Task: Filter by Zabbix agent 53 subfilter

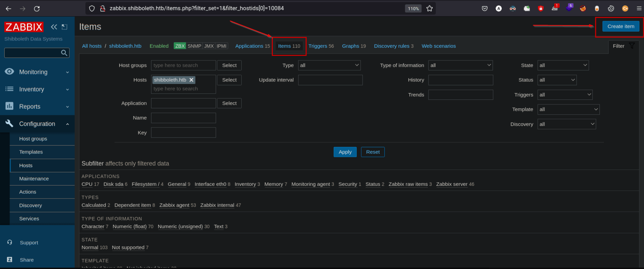Action: (177, 205)
